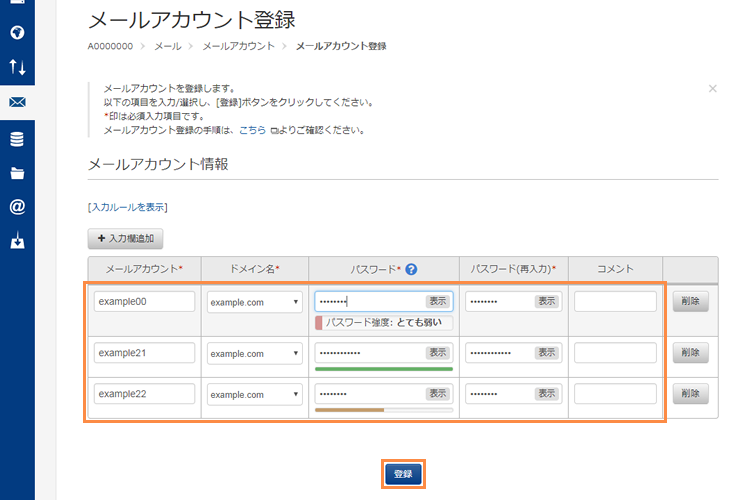Select the mail envelope sidebar icon
The width and height of the screenshot is (750, 500).
point(17,102)
